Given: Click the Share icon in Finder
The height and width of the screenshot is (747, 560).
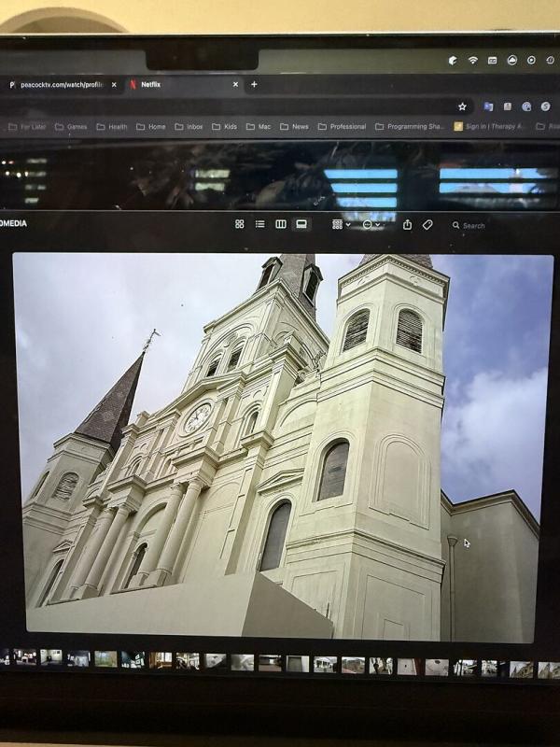Looking at the screenshot, I should coord(407,224).
